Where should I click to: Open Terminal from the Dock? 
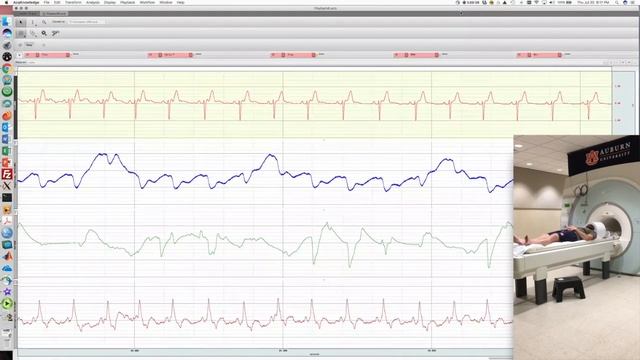click(x=7, y=198)
